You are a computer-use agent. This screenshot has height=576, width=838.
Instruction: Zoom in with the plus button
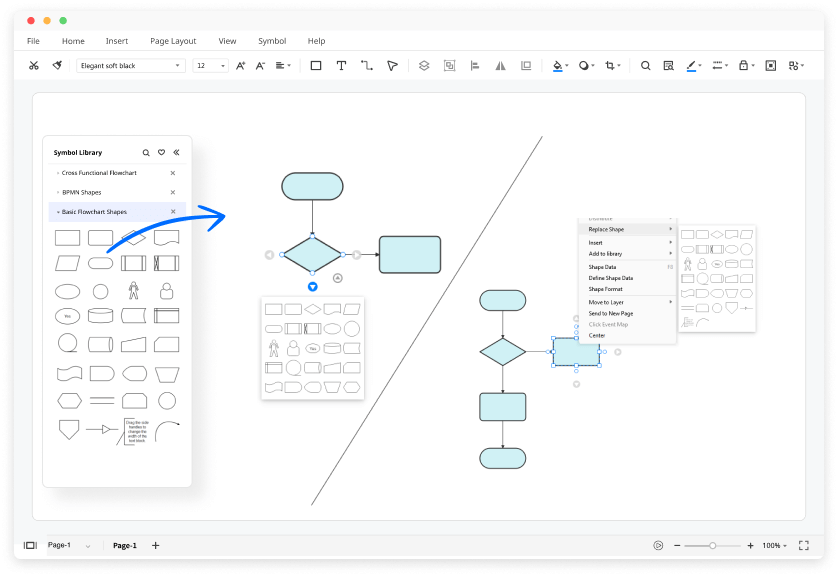coord(750,545)
